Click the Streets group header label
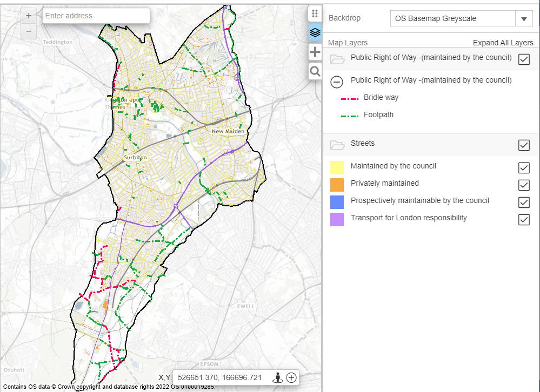540x392 pixels. (362, 144)
